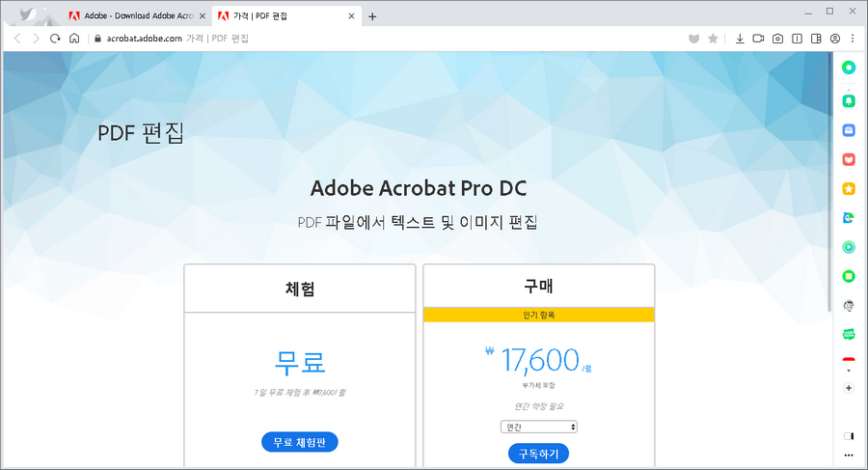Open the Papago parrot translator sidebar icon
868x470 pixels.
pyautogui.click(x=849, y=218)
